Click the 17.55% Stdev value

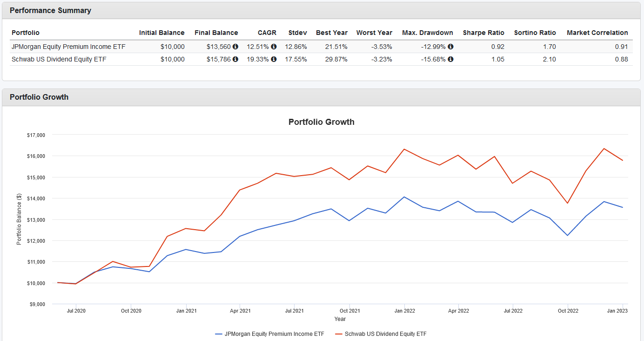coord(295,59)
